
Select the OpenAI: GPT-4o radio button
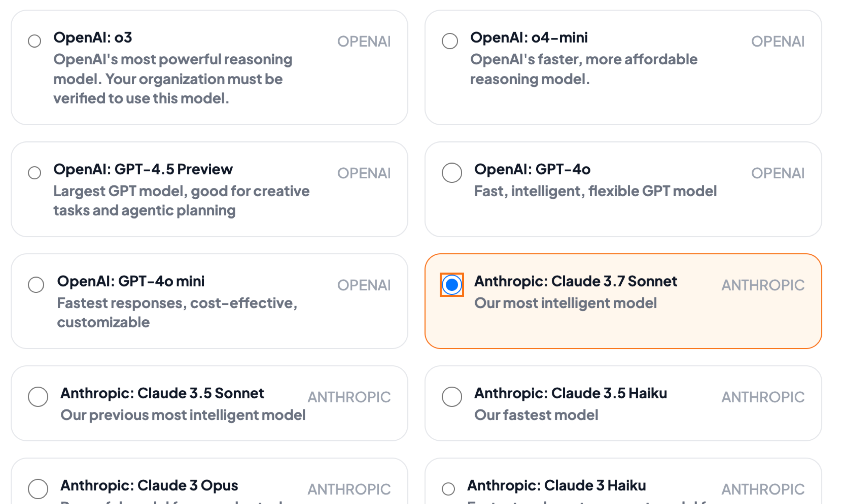[452, 173]
